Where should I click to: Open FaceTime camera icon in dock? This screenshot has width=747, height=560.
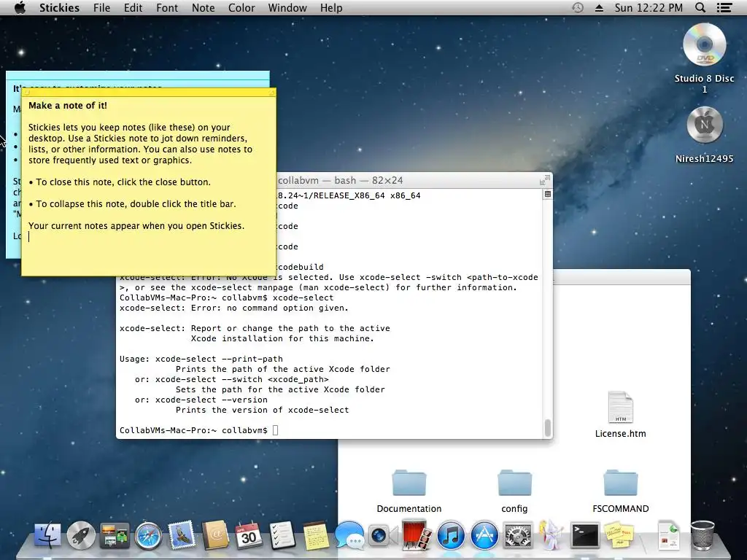(x=383, y=534)
